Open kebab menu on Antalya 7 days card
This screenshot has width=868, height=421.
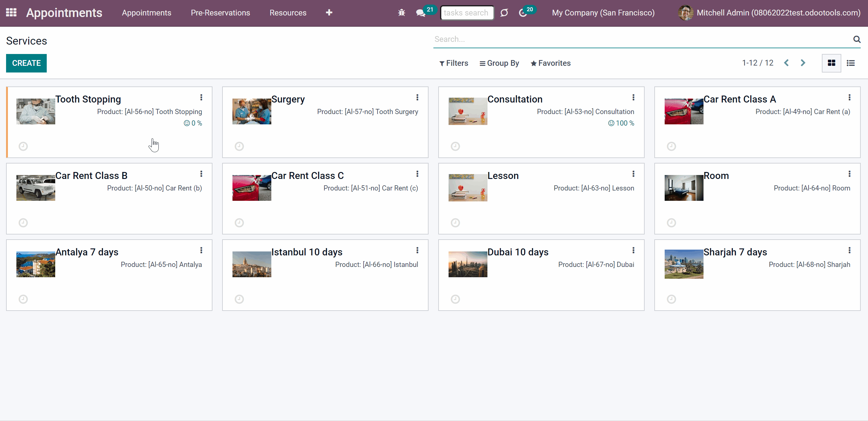click(201, 250)
